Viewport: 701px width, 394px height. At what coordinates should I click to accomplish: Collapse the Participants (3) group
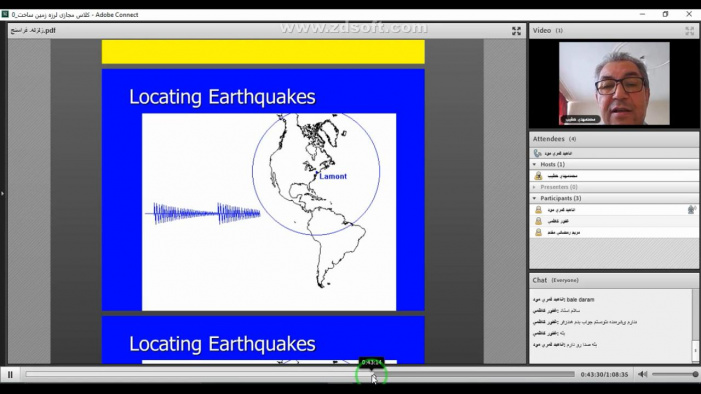tap(534, 198)
